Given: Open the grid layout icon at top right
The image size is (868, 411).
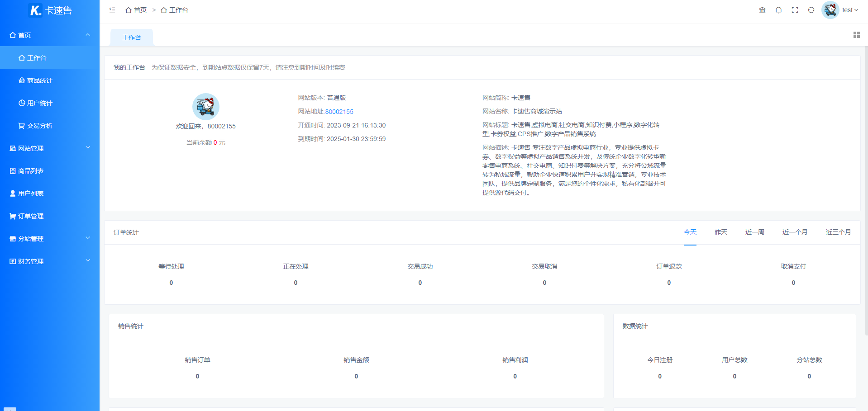Looking at the screenshot, I should (856, 35).
